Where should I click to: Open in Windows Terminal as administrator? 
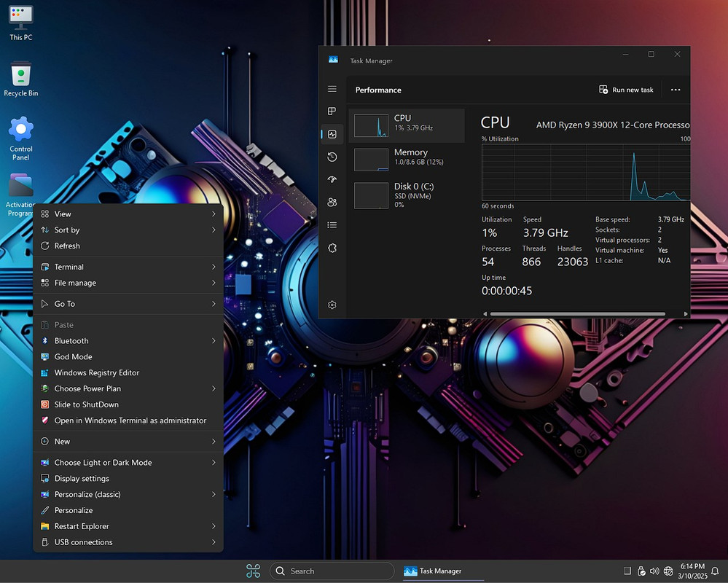[x=128, y=420]
